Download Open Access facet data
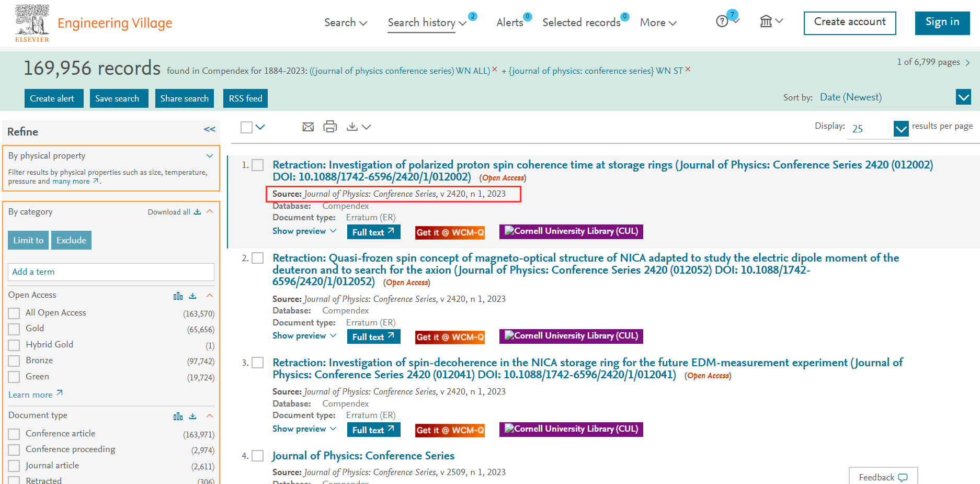Image resolution: width=980 pixels, height=484 pixels. (192, 296)
